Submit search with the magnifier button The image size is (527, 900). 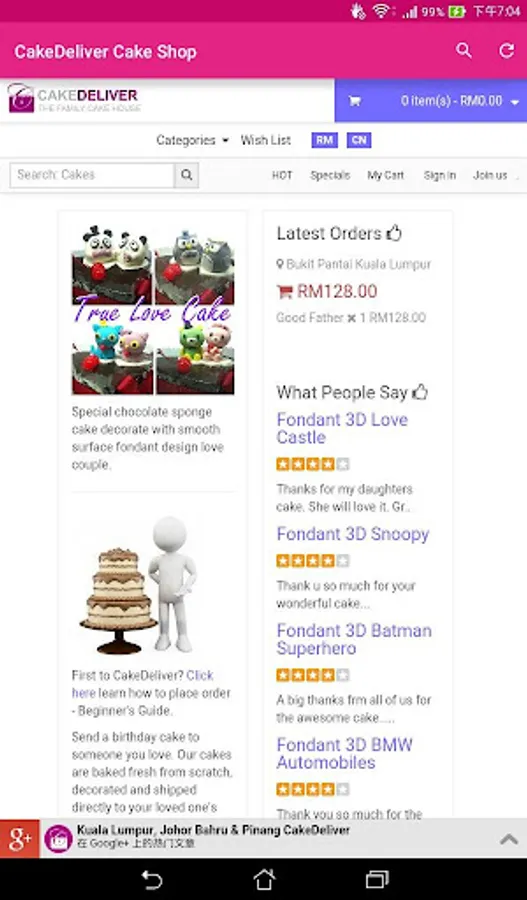(x=187, y=175)
